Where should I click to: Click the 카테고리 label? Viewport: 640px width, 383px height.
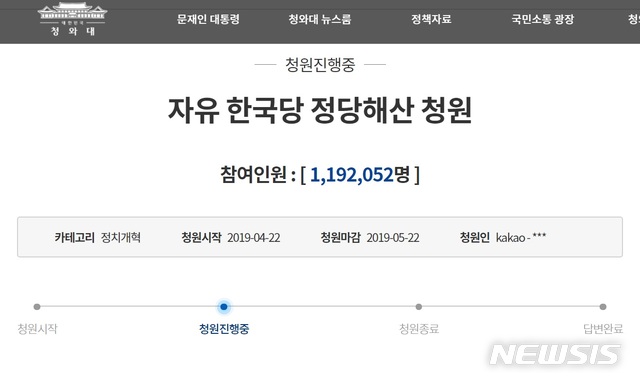75,238
